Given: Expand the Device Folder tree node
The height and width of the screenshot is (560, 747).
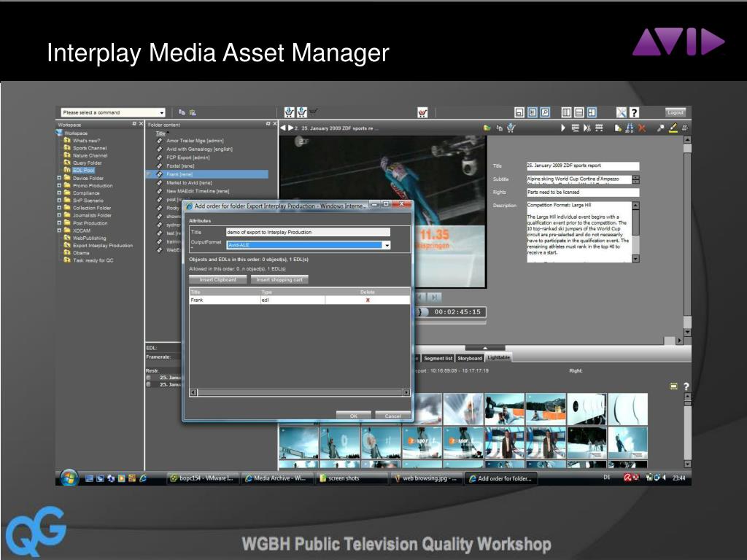Looking at the screenshot, I should click(x=59, y=178).
